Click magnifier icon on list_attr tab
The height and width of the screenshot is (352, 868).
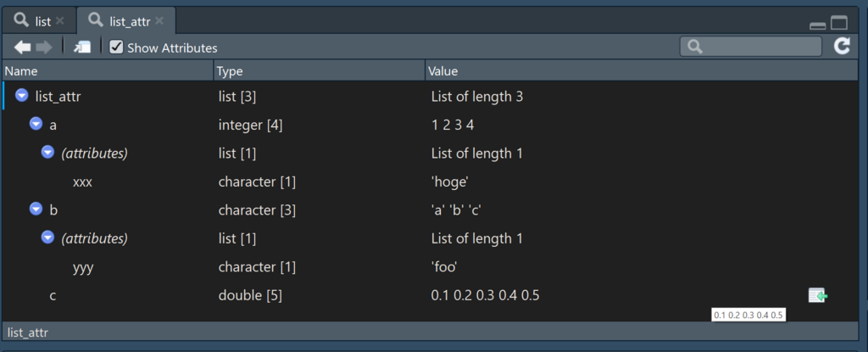97,21
